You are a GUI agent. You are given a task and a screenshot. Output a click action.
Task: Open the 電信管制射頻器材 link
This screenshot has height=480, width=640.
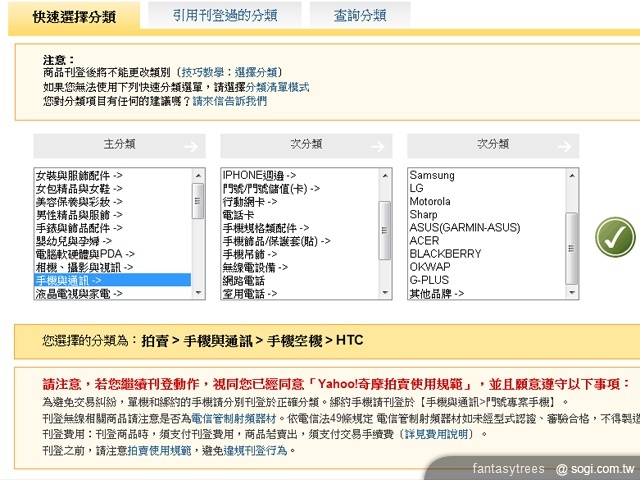(x=235, y=417)
